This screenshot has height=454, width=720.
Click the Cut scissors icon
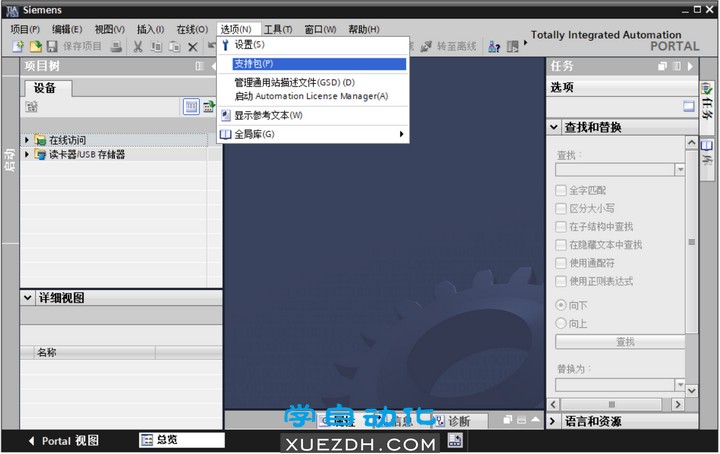pos(138,46)
